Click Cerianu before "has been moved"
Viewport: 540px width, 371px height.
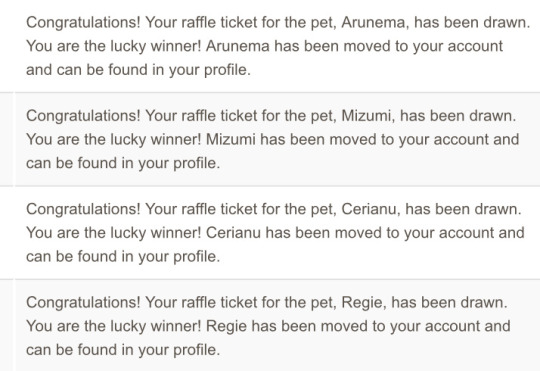[x=233, y=233]
